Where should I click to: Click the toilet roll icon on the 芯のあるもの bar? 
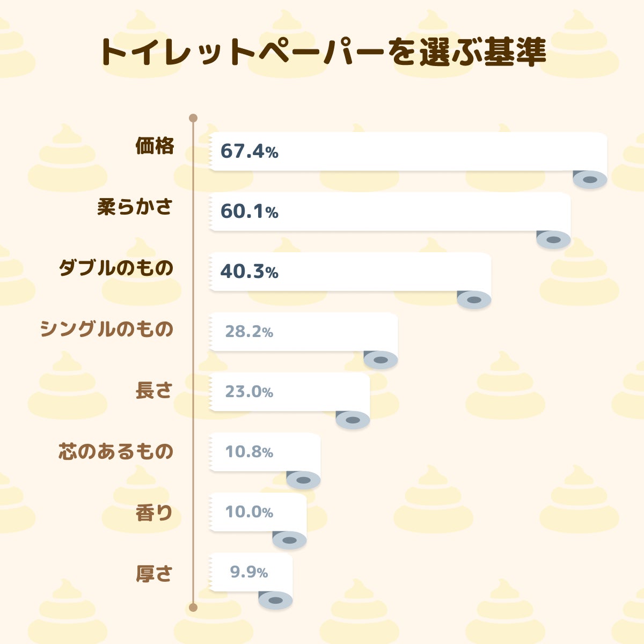pos(303,480)
